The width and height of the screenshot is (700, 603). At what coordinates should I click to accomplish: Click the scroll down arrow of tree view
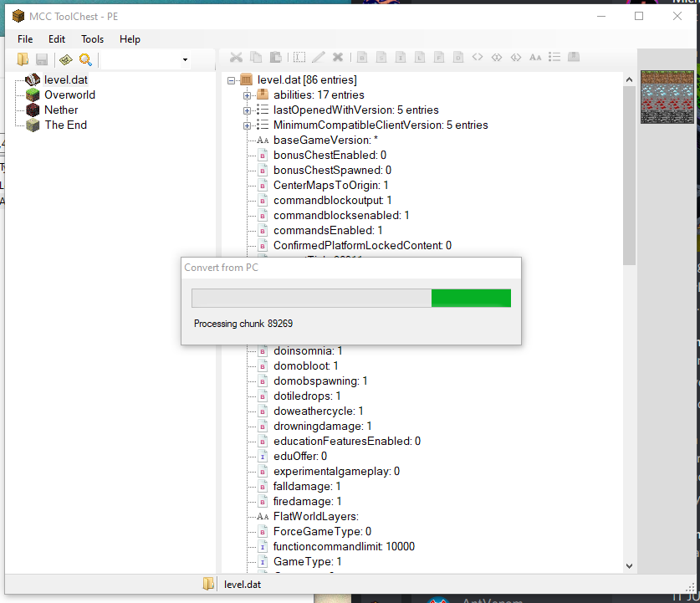(629, 566)
